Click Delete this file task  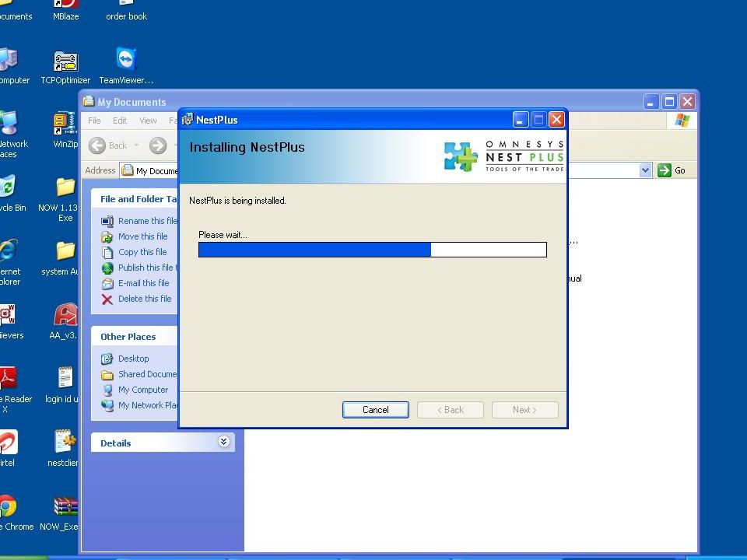(x=136, y=299)
